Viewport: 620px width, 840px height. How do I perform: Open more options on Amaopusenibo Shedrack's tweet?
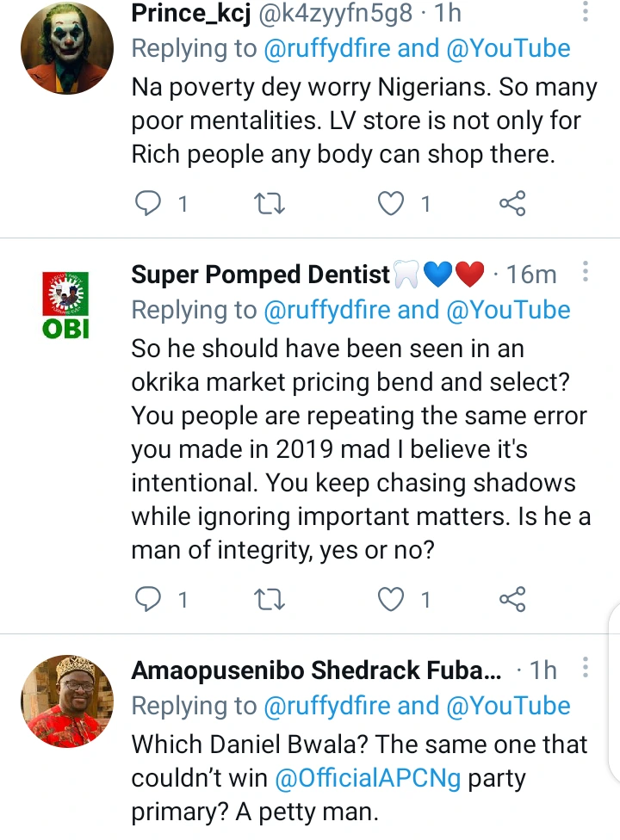click(x=586, y=669)
